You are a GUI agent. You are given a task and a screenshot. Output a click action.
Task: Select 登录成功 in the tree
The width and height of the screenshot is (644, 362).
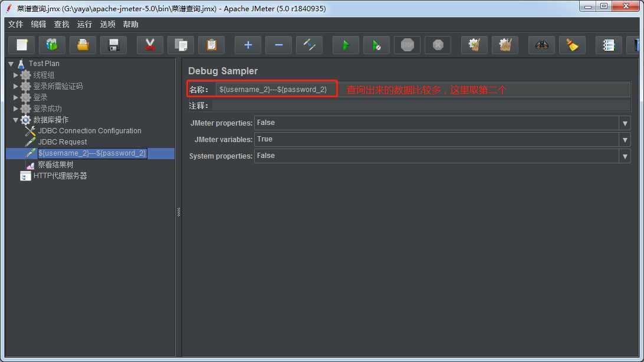[x=47, y=108]
